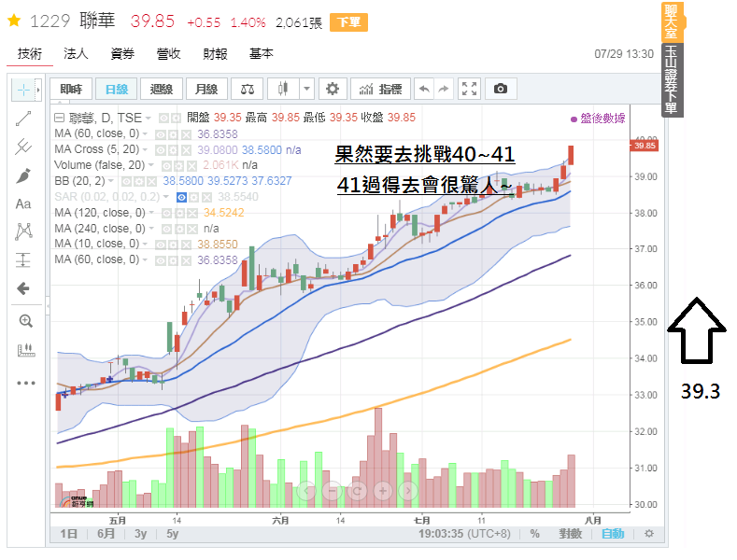Switch to the 財報 tab

(215, 54)
